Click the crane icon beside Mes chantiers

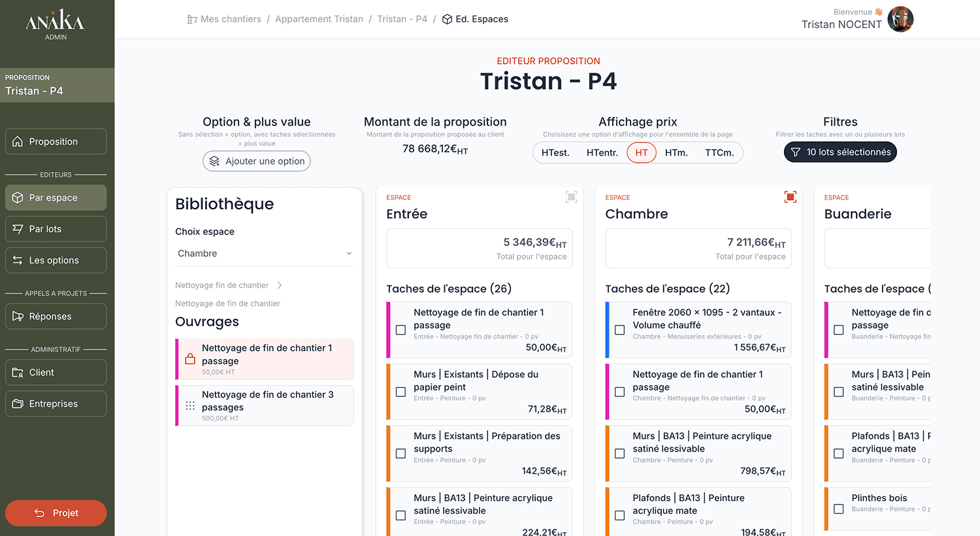(192, 19)
